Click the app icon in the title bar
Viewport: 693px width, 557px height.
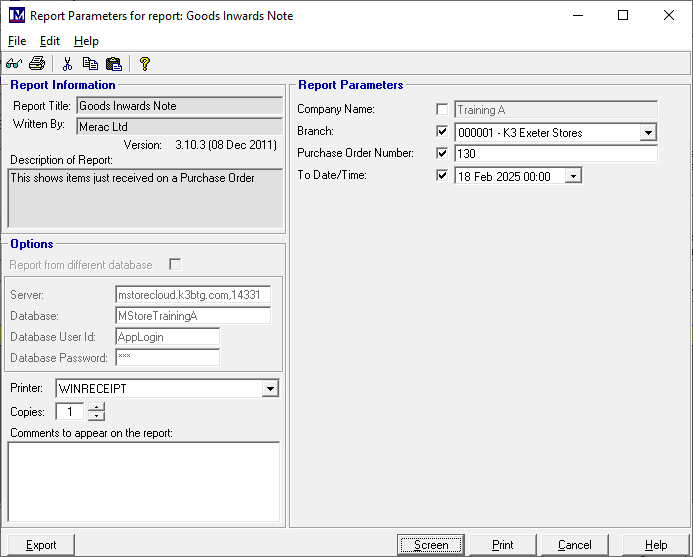pyautogui.click(x=15, y=15)
